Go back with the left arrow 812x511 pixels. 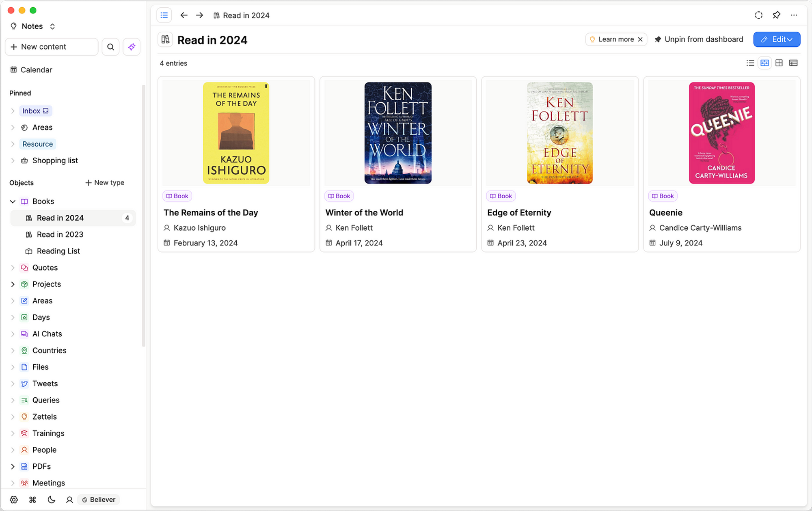pyautogui.click(x=184, y=15)
